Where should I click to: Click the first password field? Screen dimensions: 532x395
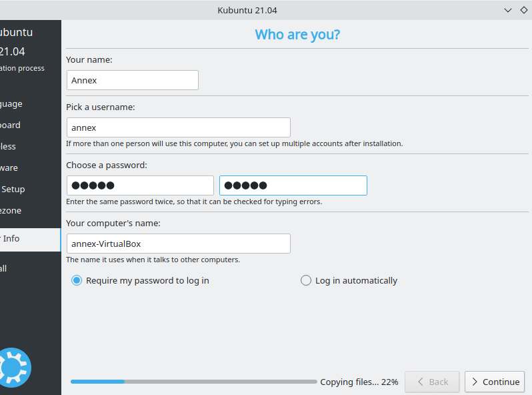pos(140,185)
